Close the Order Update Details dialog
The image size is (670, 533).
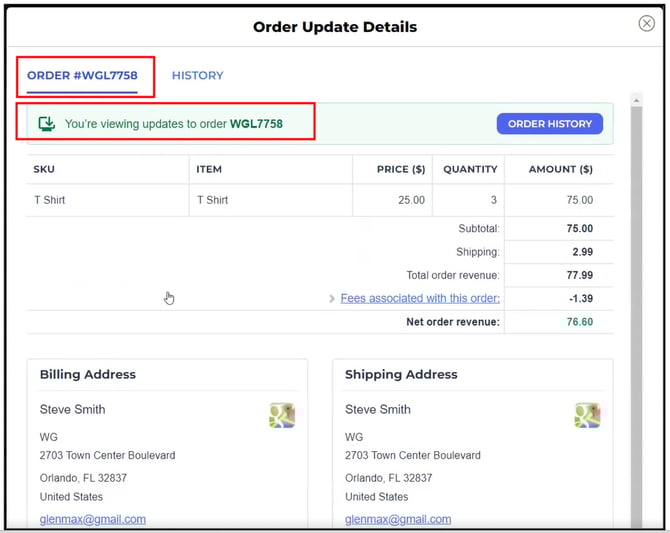646,23
